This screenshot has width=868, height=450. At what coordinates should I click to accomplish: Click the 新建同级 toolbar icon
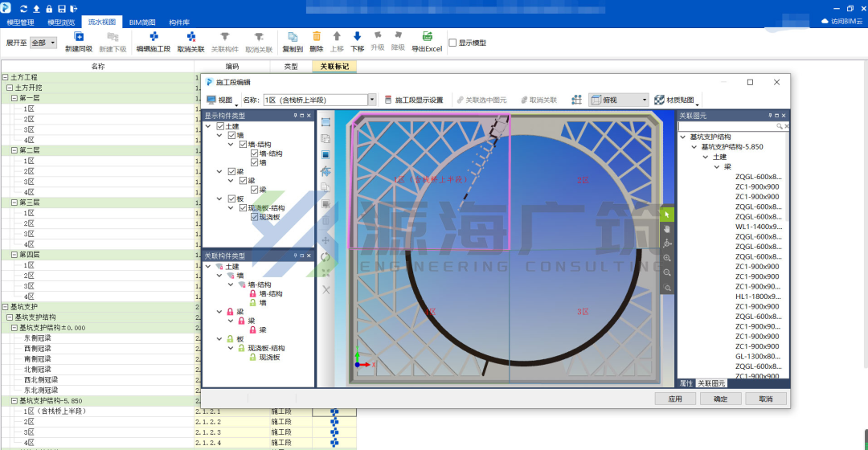(x=79, y=36)
